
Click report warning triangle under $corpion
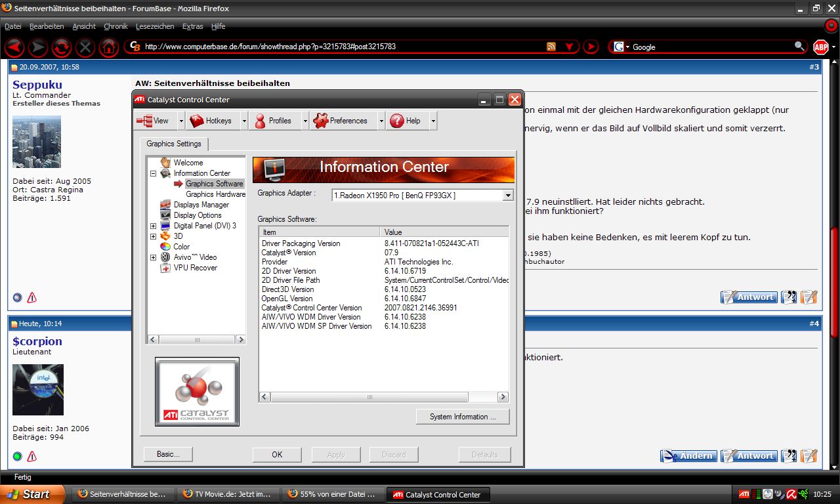point(31,456)
